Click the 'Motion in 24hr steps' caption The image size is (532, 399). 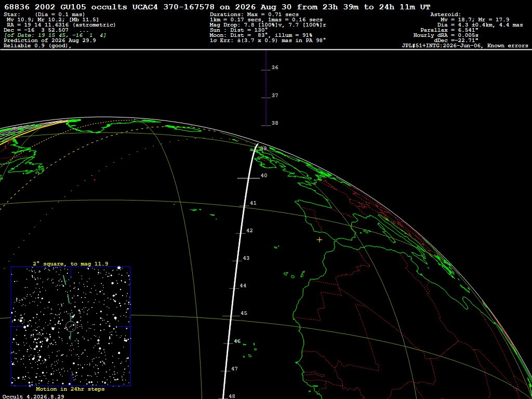[70, 389]
